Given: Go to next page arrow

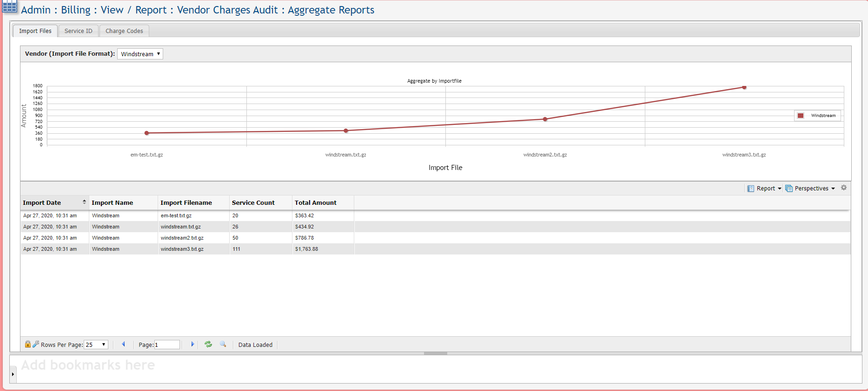Looking at the screenshot, I should [192, 344].
